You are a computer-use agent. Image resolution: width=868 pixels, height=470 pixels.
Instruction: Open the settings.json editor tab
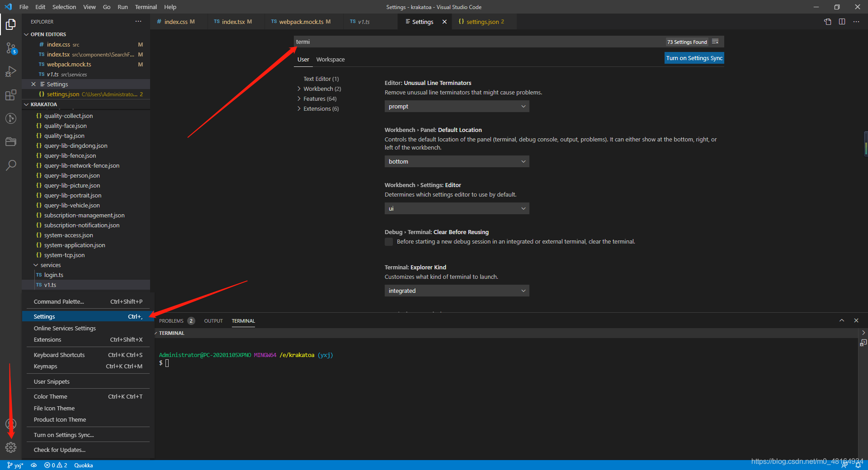(x=482, y=22)
